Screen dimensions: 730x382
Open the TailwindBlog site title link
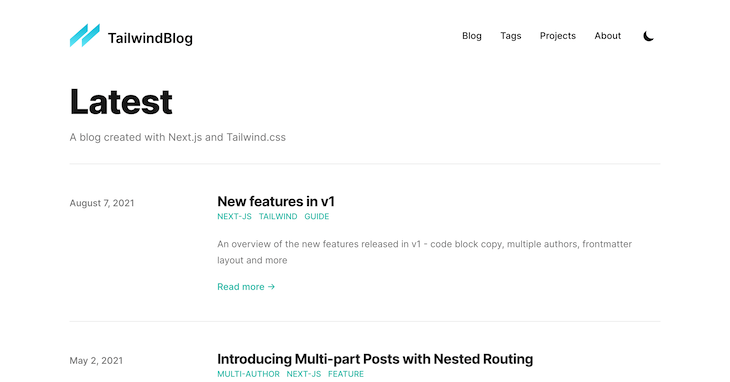[150, 38]
